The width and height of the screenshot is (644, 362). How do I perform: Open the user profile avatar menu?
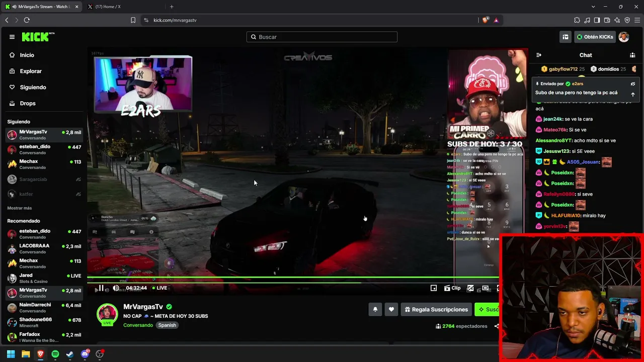coord(624,37)
